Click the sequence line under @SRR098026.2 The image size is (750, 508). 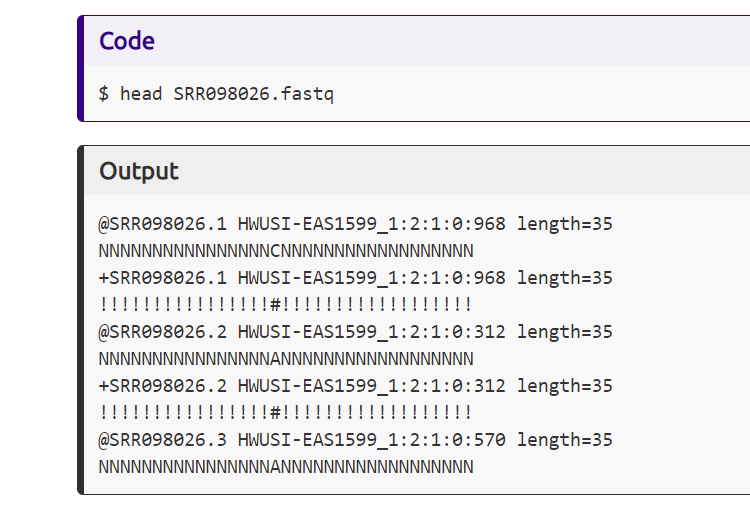coord(286,358)
